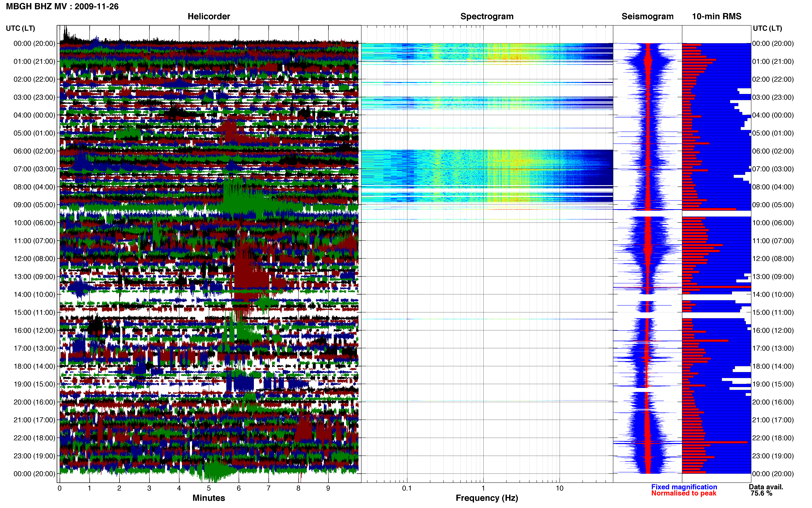Click left time label '08:00 (04:00)'
The width and height of the screenshot is (812, 508).
[x=34, y=187]
